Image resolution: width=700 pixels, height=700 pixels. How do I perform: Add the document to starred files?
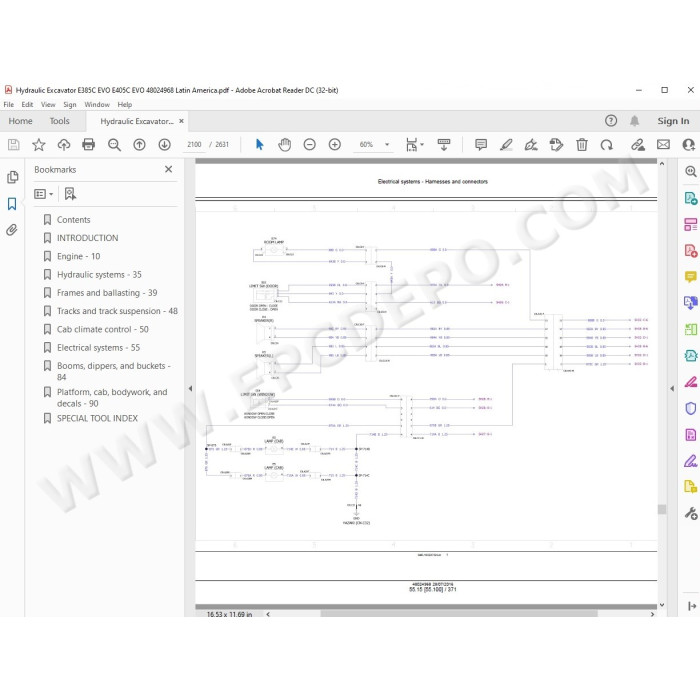39,145
